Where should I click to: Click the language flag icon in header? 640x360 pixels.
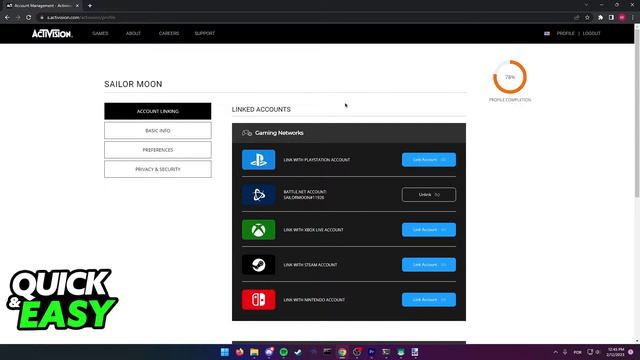point(547,33)
